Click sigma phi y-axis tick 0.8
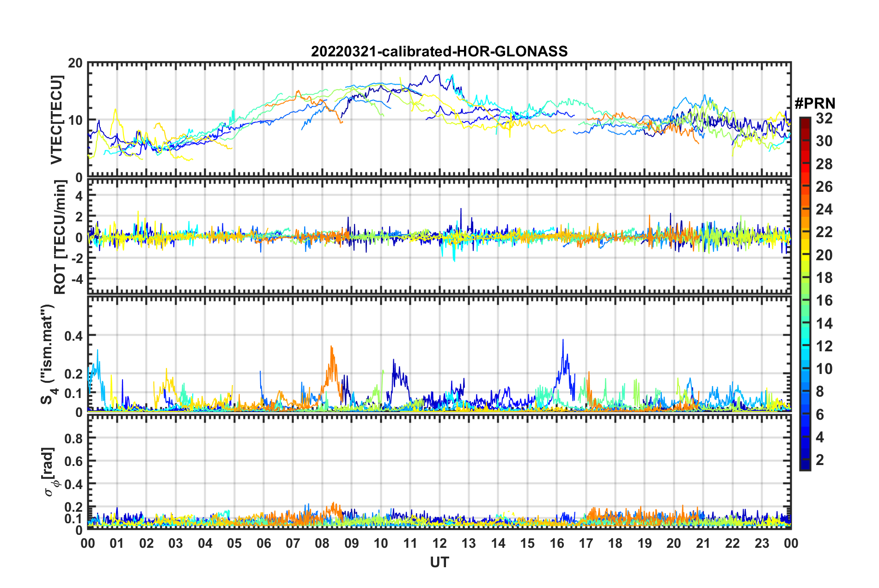879x588 pixels. pos(73,438)
